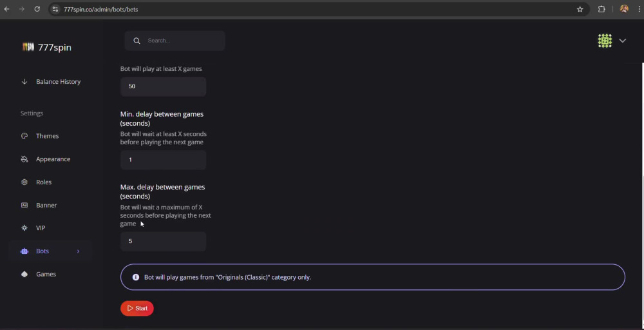Click the Bots robot icon
Image resolution: width=644 pixels, height=330 pixels.
24,251
